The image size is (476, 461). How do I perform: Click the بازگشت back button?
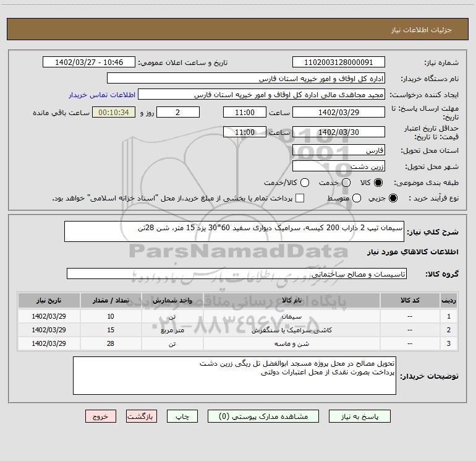tap(142, 416)
